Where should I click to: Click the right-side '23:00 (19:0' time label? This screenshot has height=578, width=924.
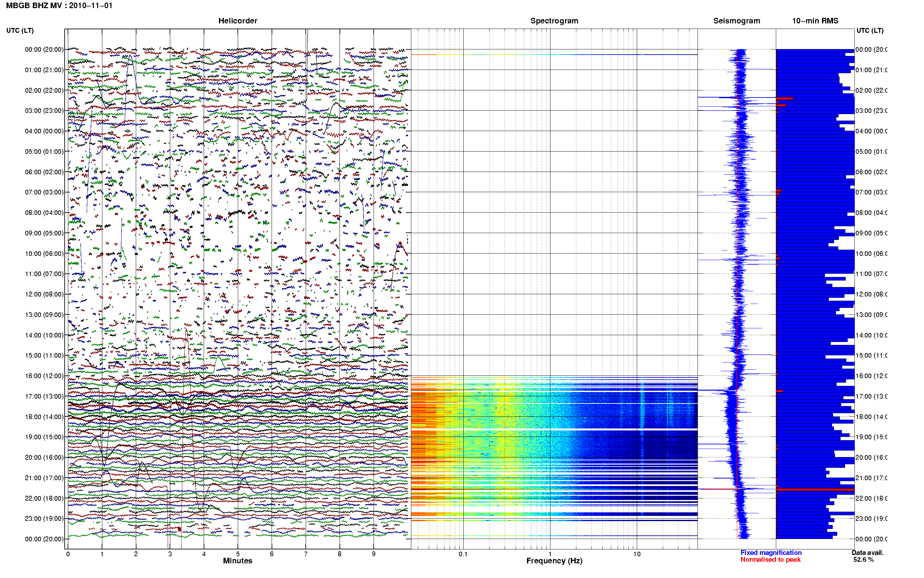click(871, 519)
